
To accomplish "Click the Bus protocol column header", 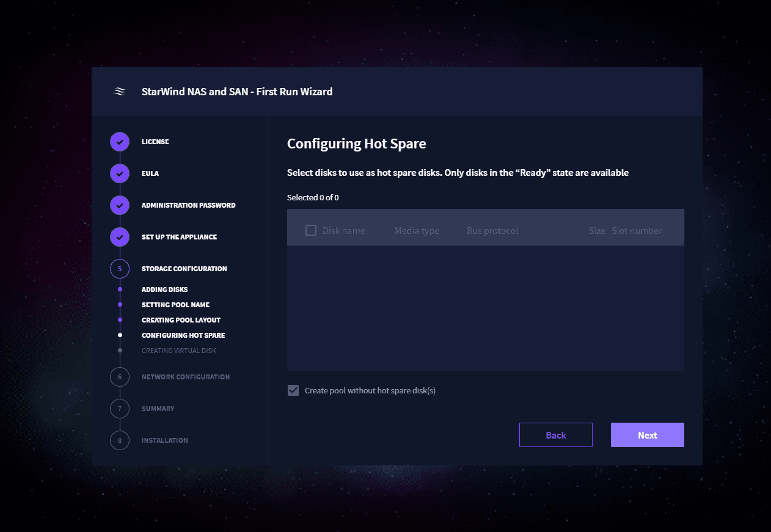I will 492,230.
